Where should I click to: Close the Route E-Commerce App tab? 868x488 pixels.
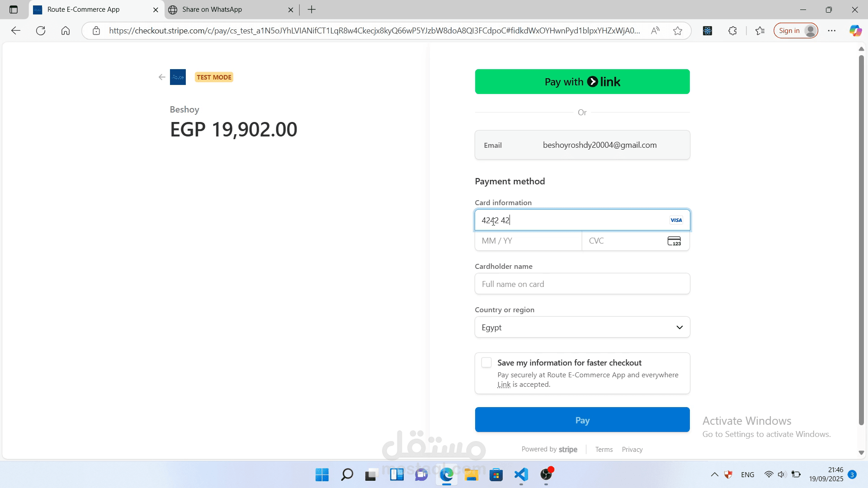tap(156, 9)
